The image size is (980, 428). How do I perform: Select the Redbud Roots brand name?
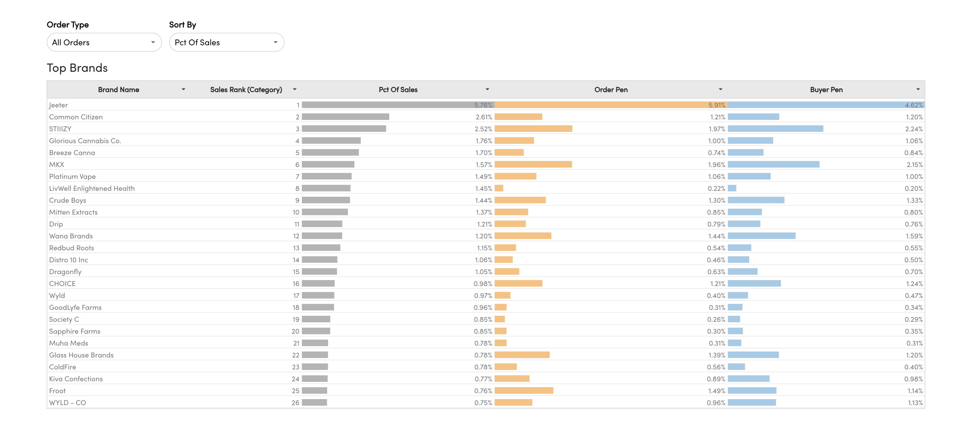(72, 248)
